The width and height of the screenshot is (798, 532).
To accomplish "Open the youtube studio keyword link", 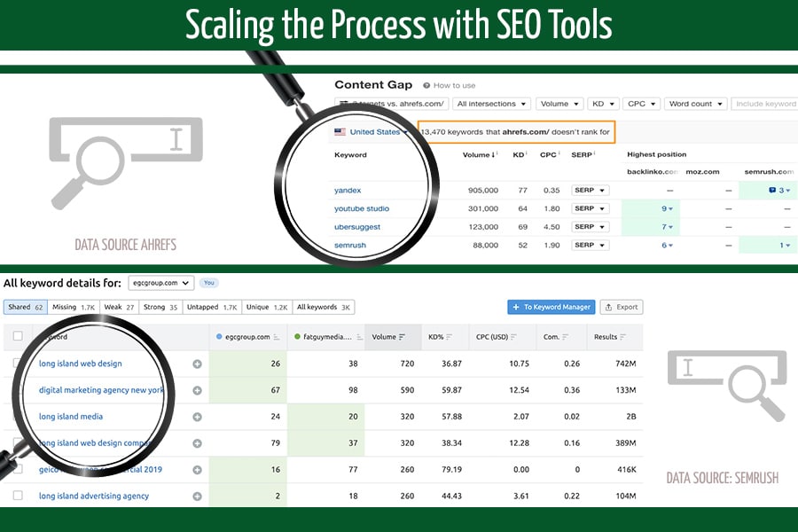I will (x=362, y=208).
